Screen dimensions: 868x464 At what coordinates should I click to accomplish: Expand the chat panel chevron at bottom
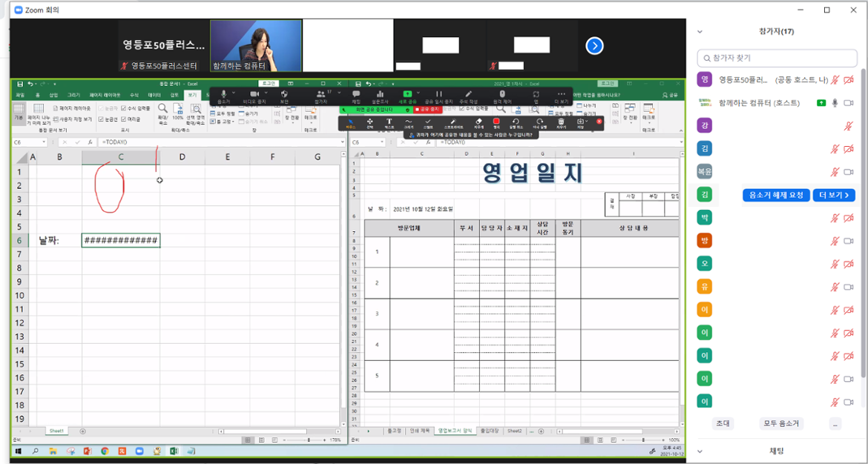[700, 451]
